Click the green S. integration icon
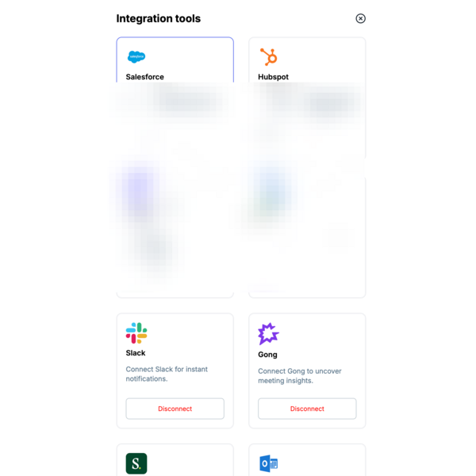 [x=136, y=463]
